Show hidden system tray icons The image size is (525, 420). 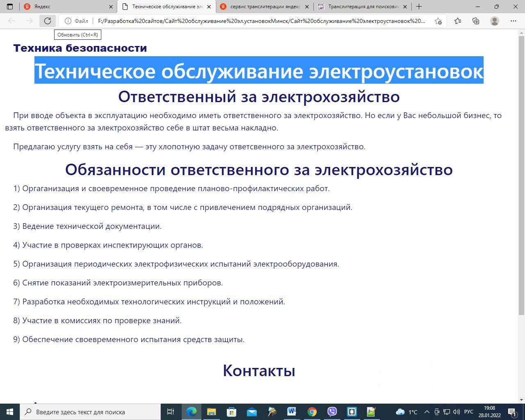[x=427, y=412]
